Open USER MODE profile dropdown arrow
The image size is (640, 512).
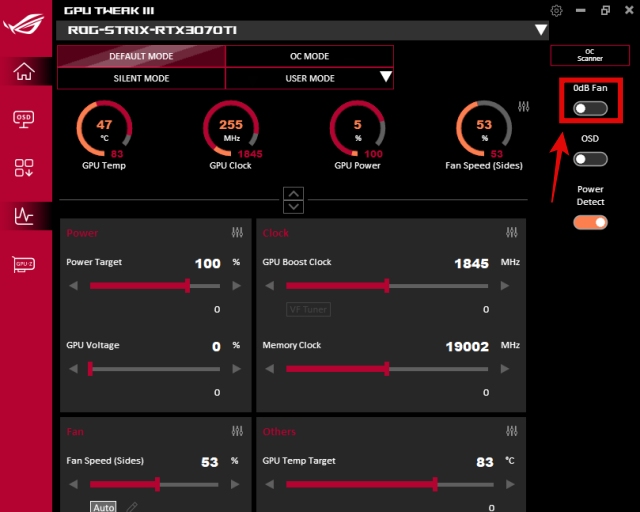click(x=386, y=76)
